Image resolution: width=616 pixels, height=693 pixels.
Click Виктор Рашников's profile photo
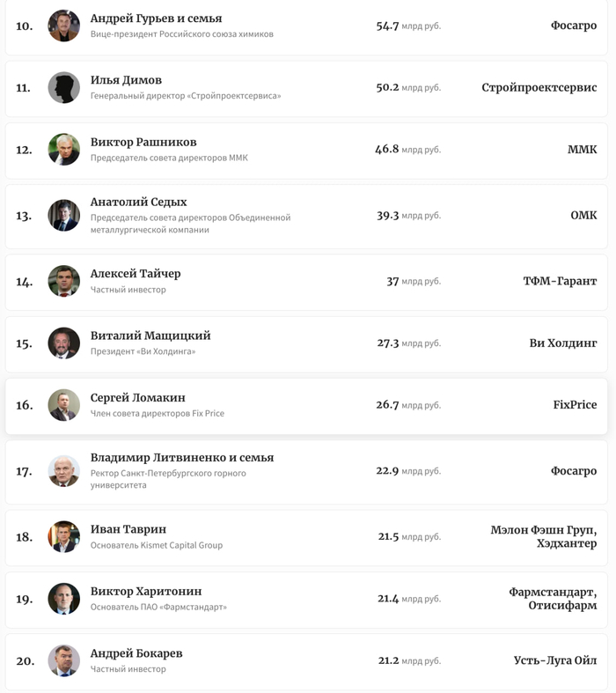[x=63, y=149]
